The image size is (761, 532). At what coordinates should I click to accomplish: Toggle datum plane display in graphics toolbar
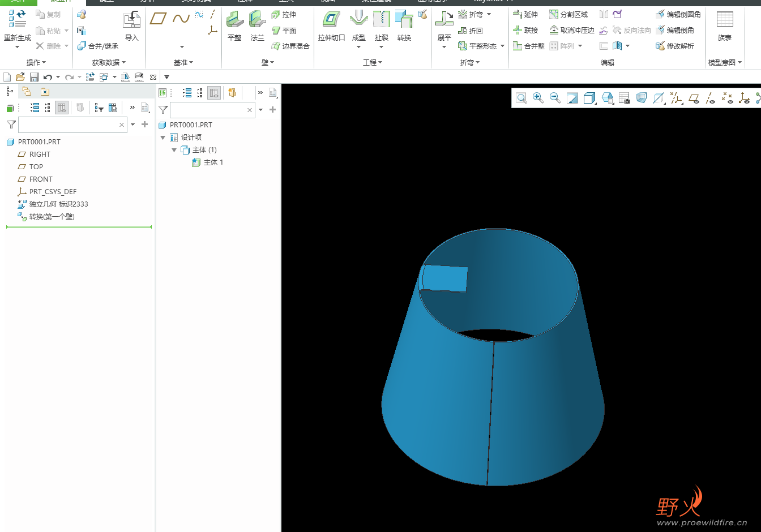(x=694, y=98)
